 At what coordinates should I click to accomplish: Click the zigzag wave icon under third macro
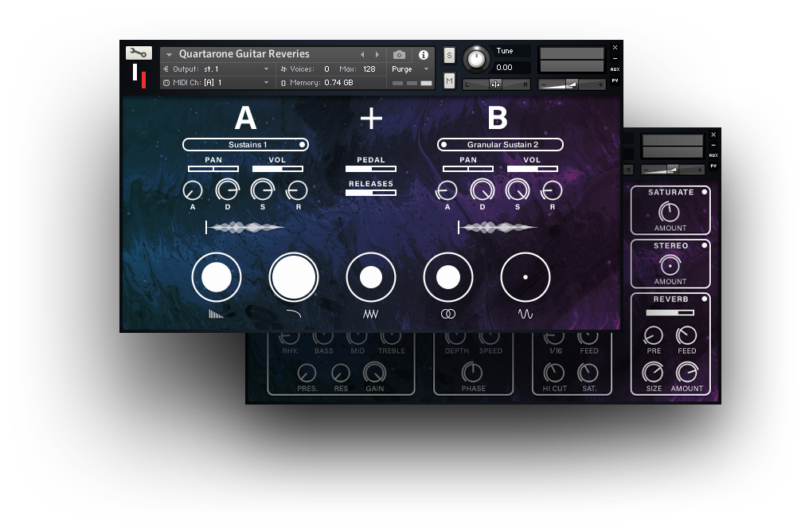(371, 314)
